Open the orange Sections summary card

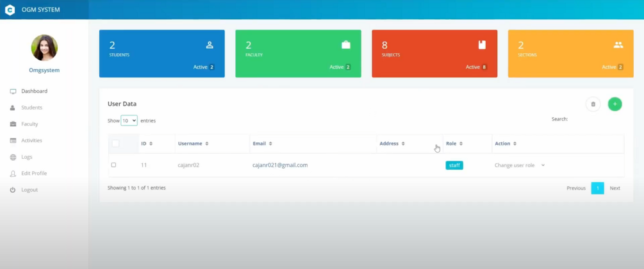click(570, 53)
